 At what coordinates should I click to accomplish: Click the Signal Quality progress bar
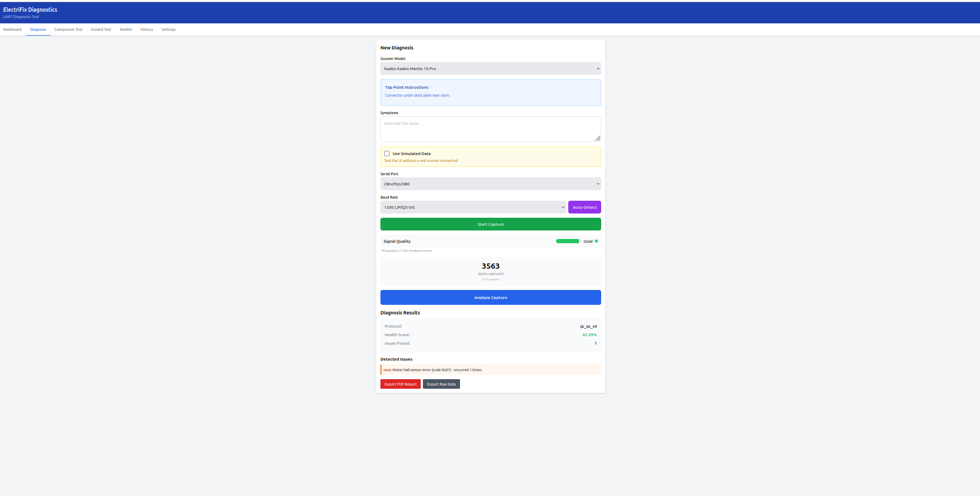point(568,241)
